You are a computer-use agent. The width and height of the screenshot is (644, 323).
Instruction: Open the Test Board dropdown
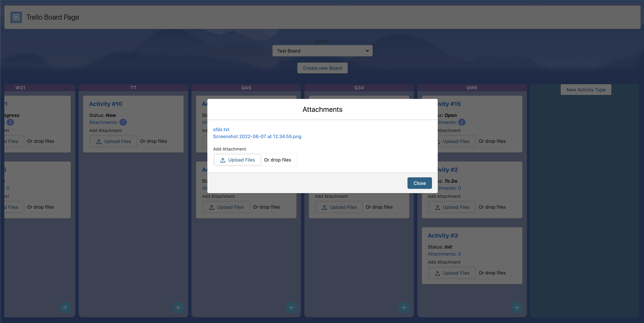pyautogui.click(x=322, y=51)
